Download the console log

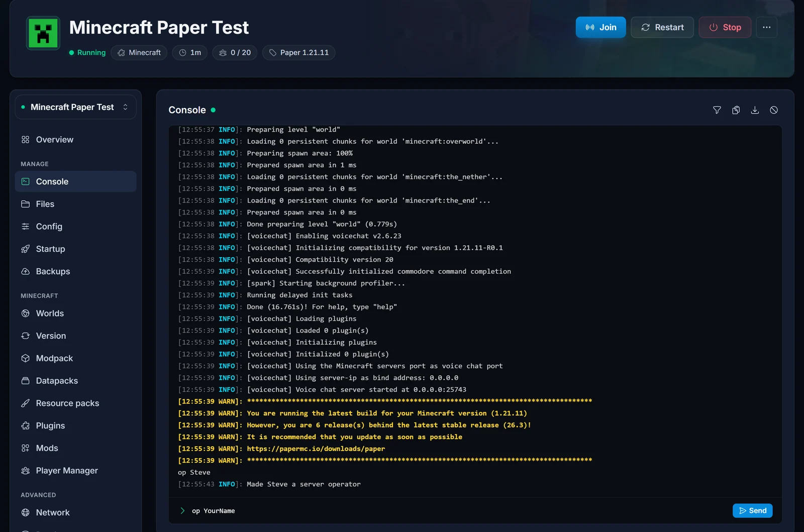tap(755, 110)
